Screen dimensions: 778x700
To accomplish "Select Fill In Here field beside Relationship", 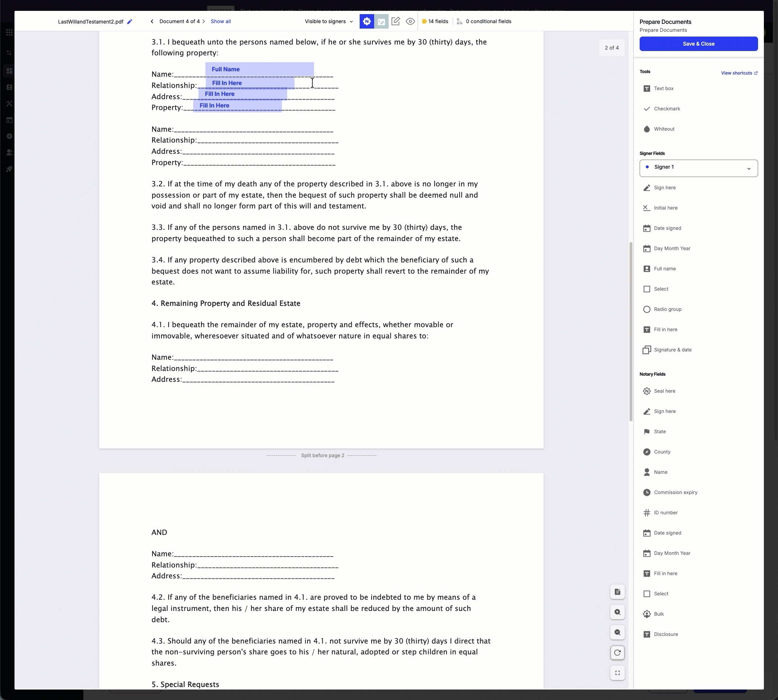I will coord(250,83).
